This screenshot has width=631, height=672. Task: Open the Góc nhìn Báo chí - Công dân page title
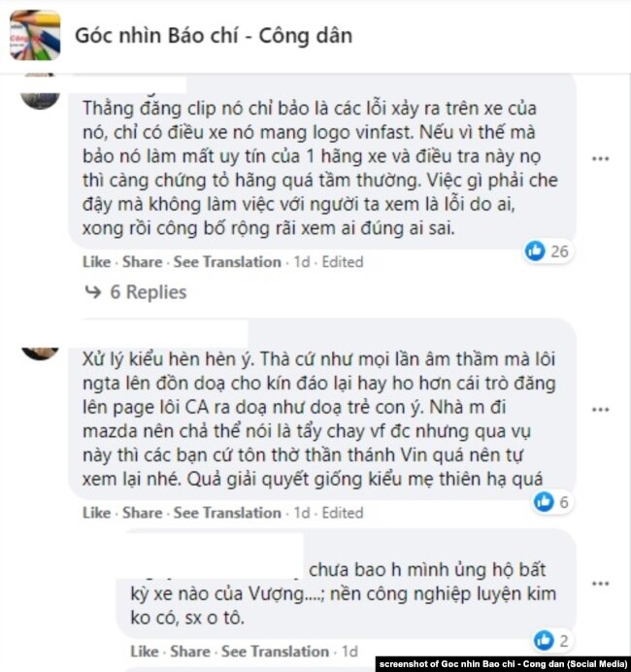click(x=214, y=36)
